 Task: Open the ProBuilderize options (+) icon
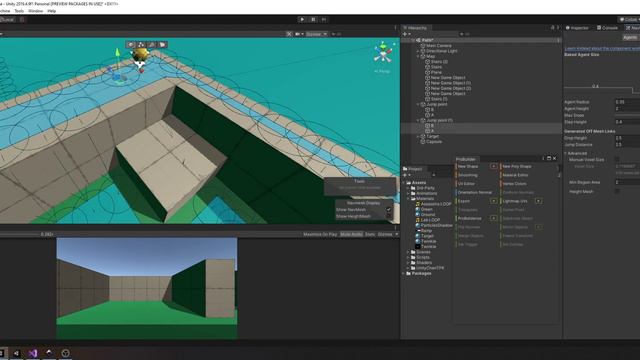coord(494,218)
